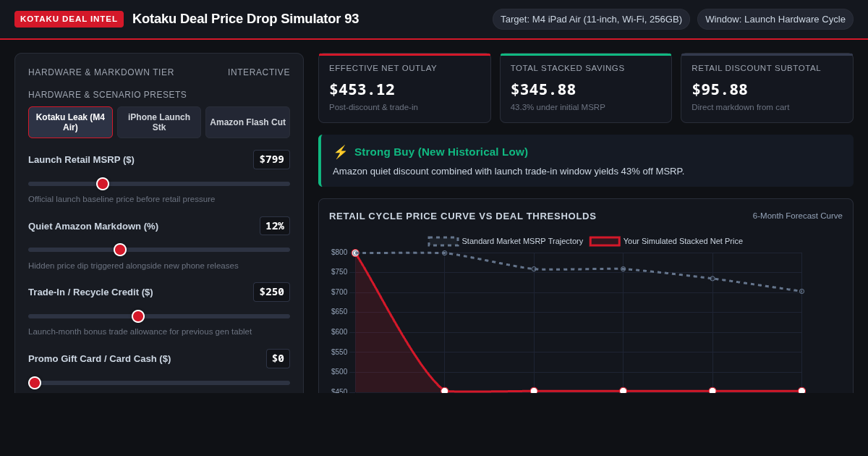Click the Launch Retail MSRP slider handle
The height and width of the screenshot is (456, 868).
coord(103,184)
